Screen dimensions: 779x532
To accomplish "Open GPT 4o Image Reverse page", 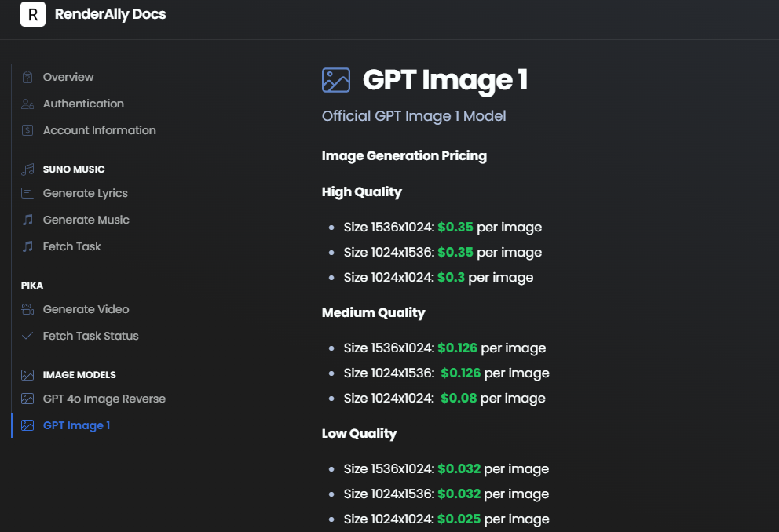I will (x=104, y=399).
